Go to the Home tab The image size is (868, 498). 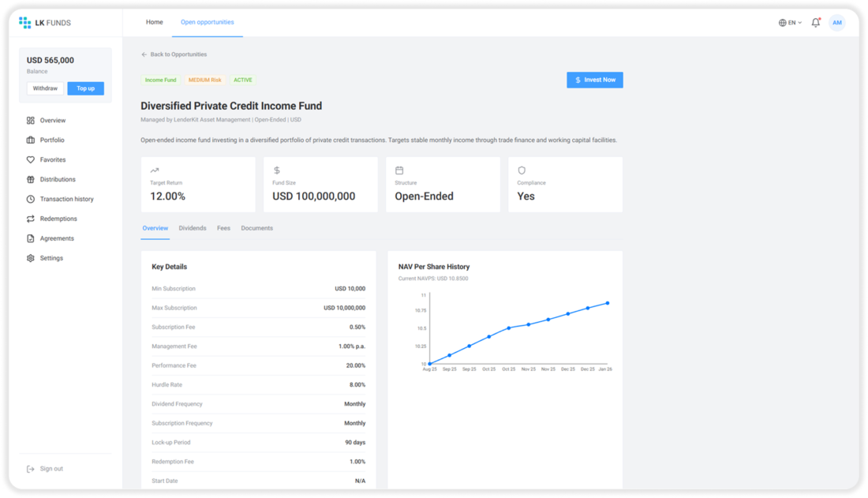pos(155,22)
